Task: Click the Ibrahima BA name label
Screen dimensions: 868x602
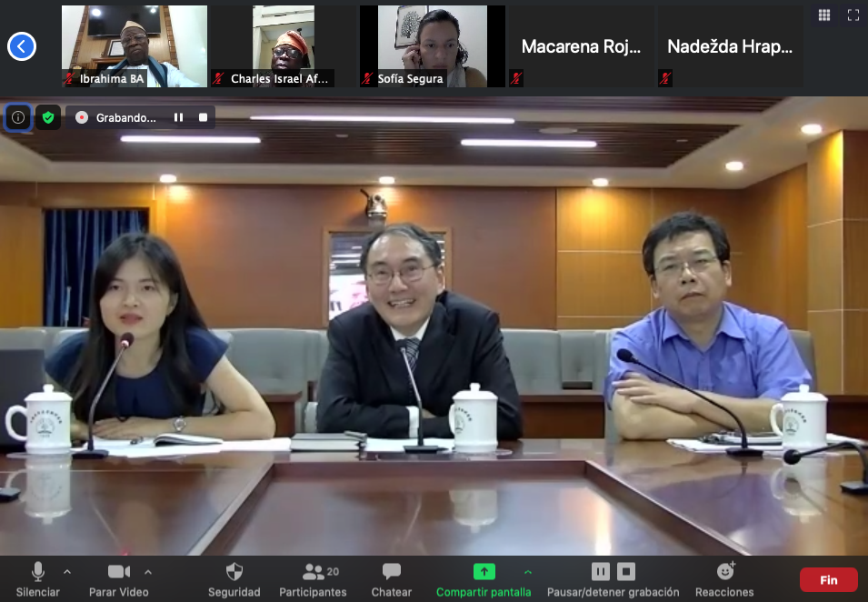Action: (x=112, y=78)
